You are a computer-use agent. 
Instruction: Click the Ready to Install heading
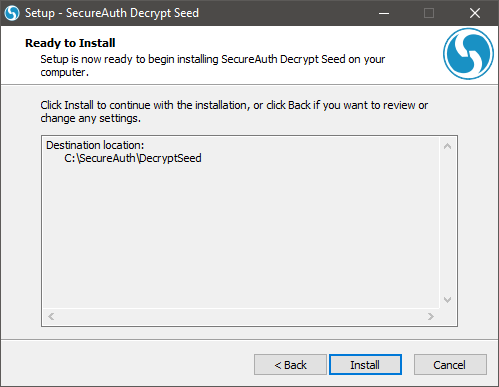tap(70, 43)
